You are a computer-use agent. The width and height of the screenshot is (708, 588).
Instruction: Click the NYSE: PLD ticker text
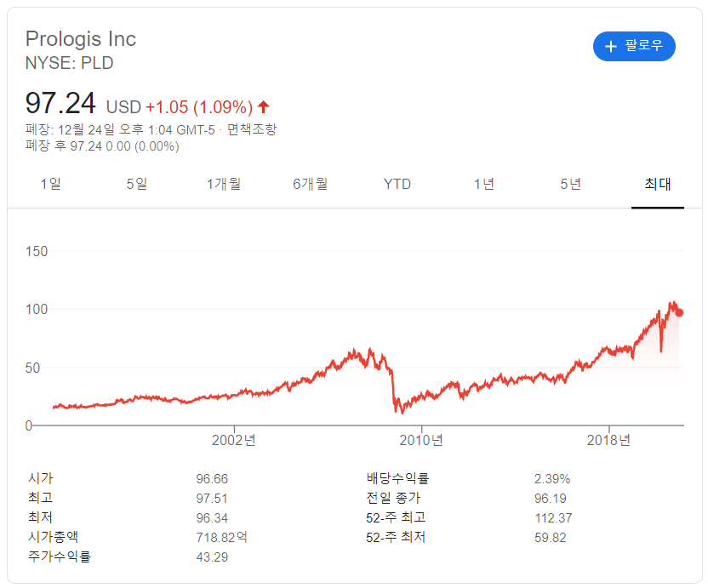coord(69,63)
